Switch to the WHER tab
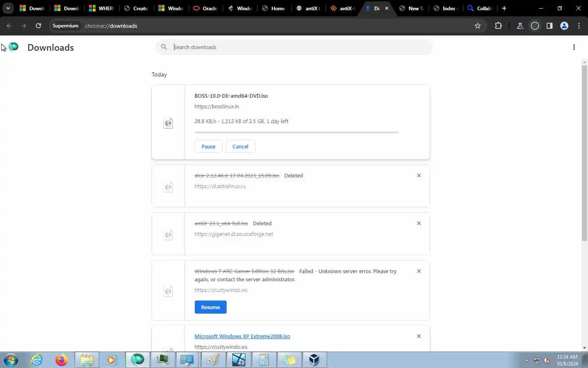 point(101,8)
